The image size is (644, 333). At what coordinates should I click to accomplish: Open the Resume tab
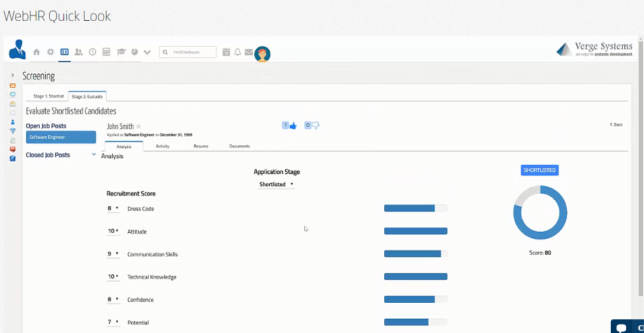(201, 146)
